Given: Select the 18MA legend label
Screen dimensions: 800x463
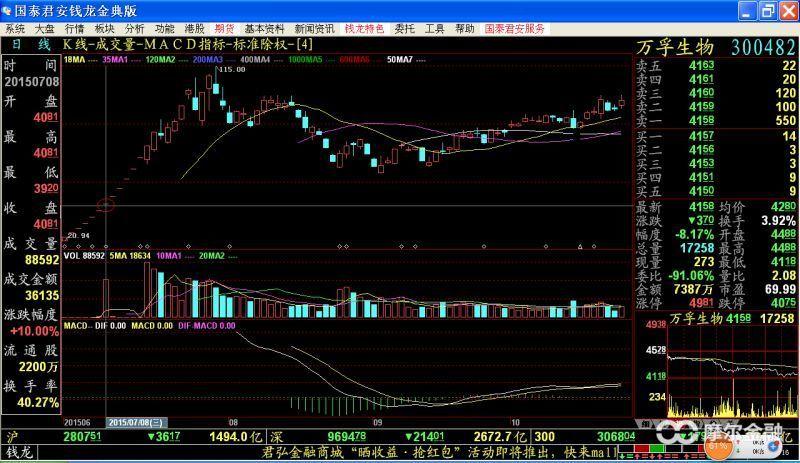Looking at the screenshot, I should coord(74,60).
